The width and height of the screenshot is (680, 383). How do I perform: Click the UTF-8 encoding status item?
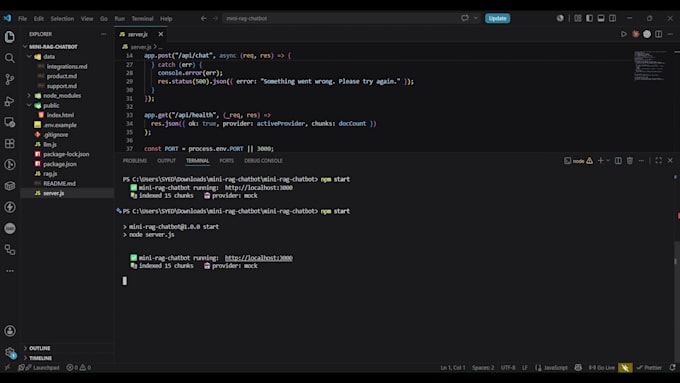508,367
